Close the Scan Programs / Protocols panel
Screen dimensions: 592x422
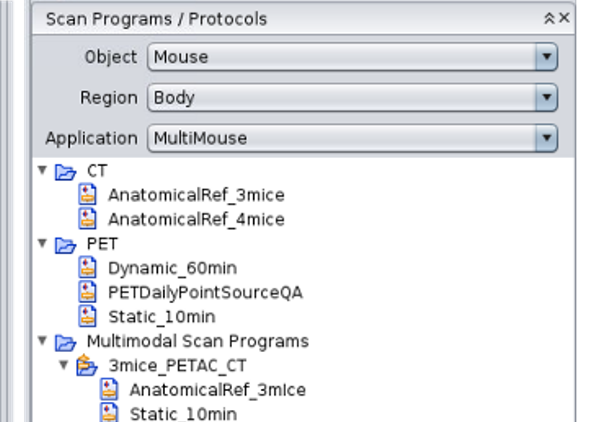564,18
